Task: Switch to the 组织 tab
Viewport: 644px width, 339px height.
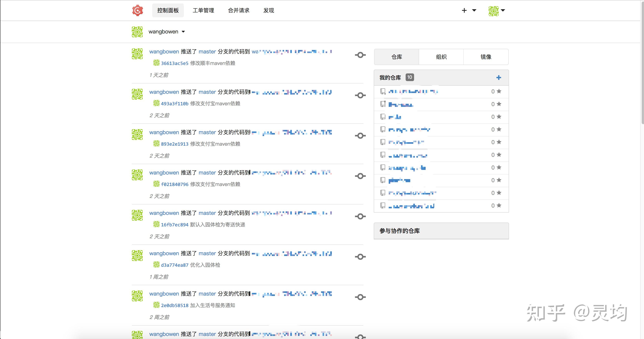Action: pyautogui.click(x=441, y=57)
